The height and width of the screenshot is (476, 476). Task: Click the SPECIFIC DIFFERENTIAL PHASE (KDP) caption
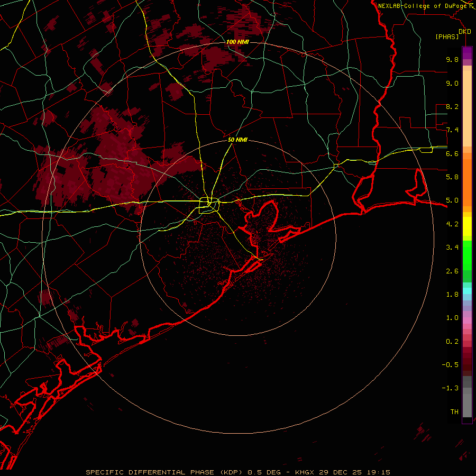pyautogui.click(x=165, y=472)
